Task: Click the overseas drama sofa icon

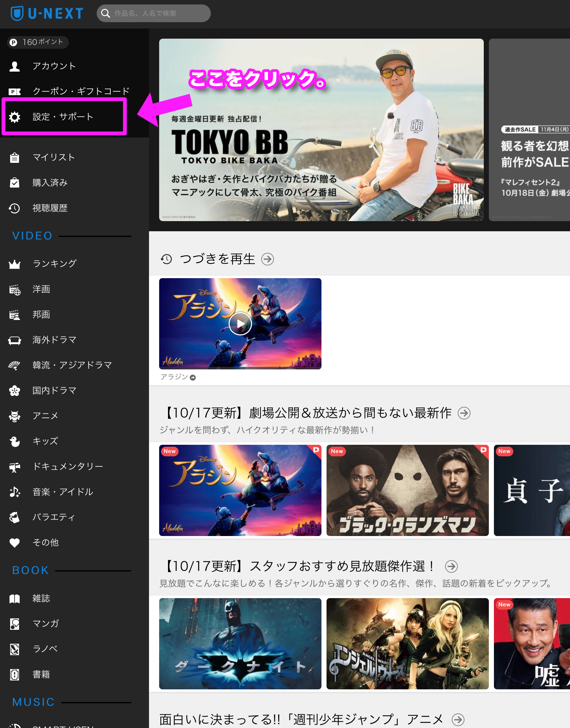Action: pos(14,340)
